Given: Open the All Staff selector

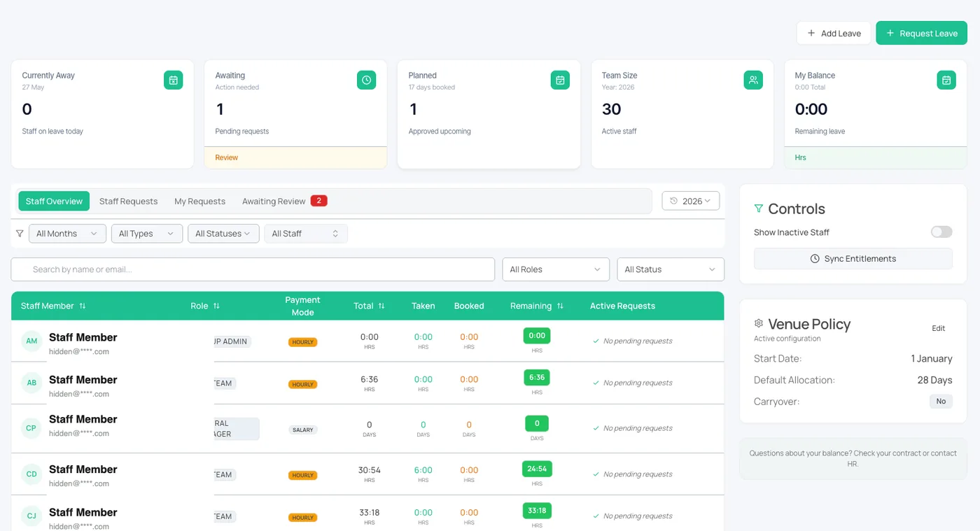Looking at the screenshot, I should (x=306, y=234).
